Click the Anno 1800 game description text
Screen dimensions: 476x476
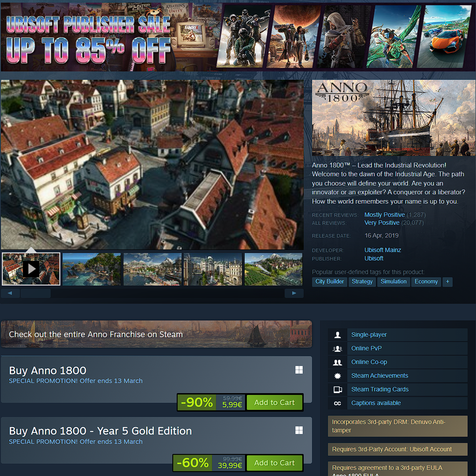389,183
